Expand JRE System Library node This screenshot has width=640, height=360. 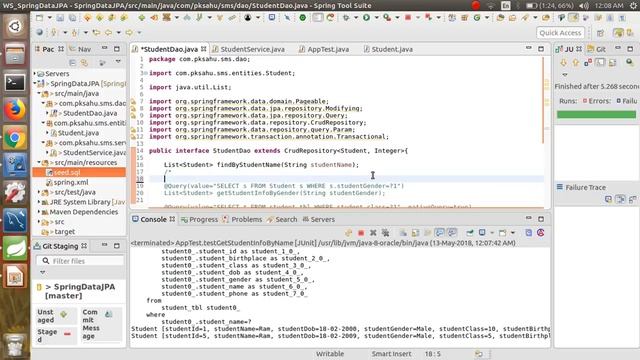[x=39, y=202]
